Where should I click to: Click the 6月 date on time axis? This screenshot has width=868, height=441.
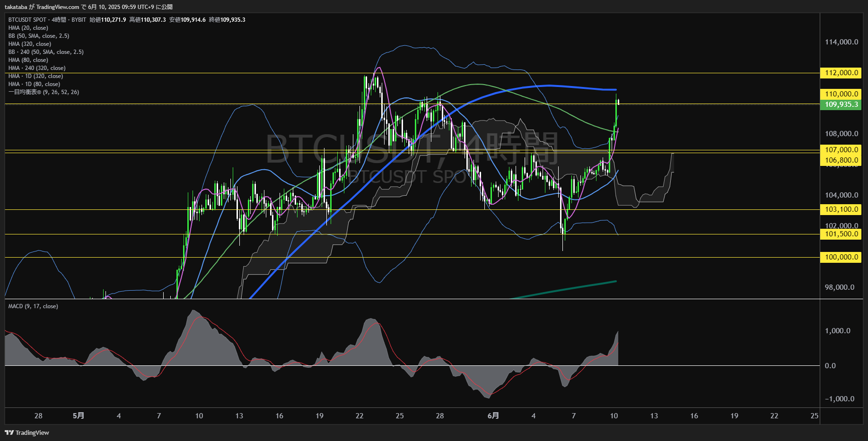click(x=493, y=416)
